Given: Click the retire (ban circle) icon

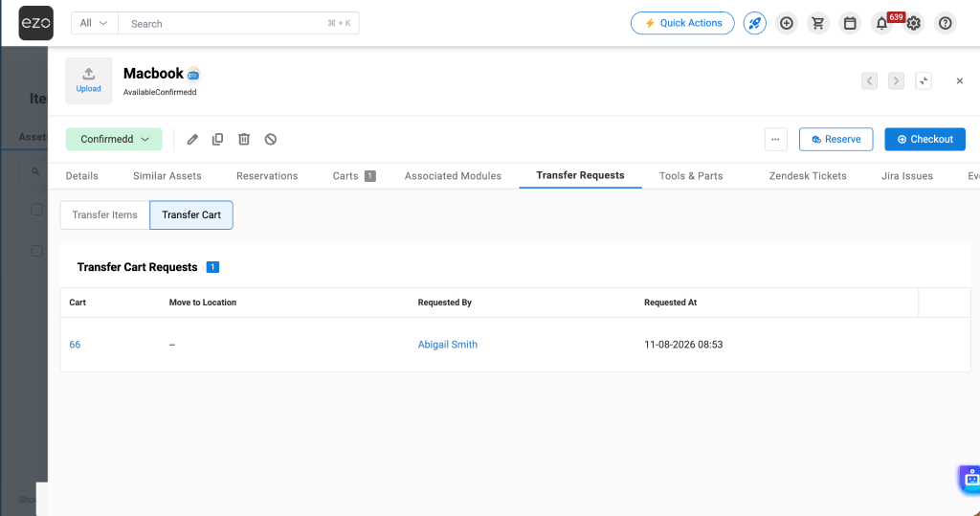Looking at the screenshot, I should pyautogui.click(x=270, y=139).
